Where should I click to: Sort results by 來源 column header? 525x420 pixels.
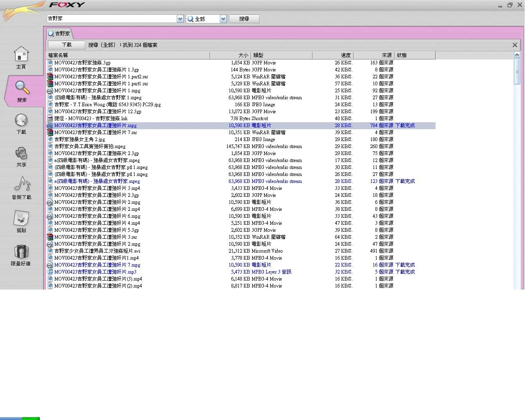coord(374,55)
